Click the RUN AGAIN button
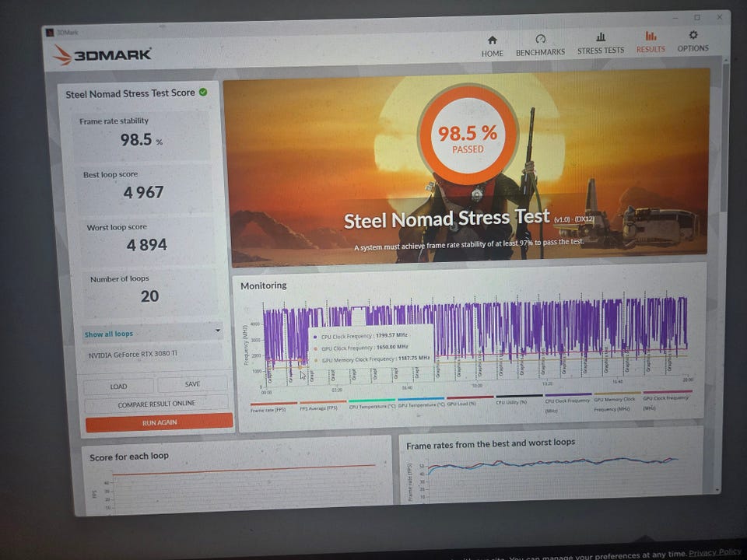 tap(159, 422)
